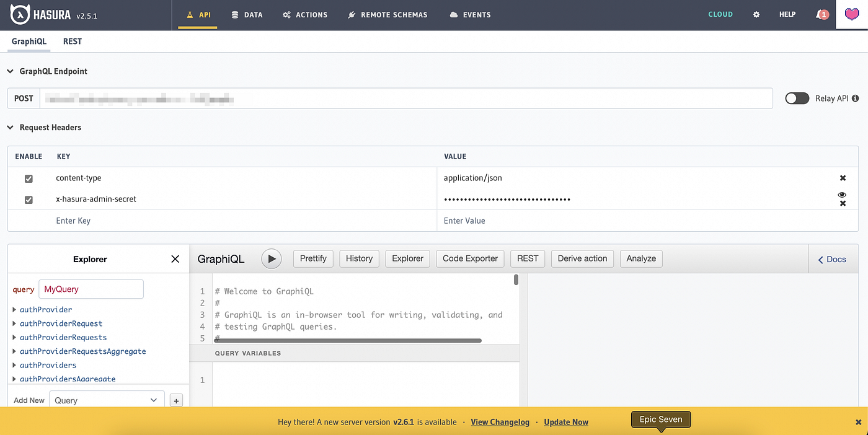Expand the authProviderRequest node

point(14,323)
